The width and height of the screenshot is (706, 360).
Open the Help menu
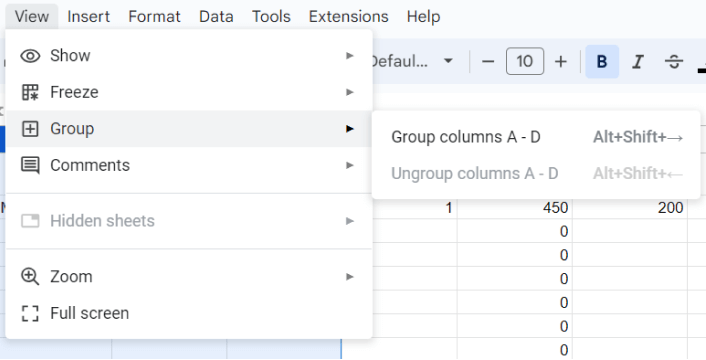(x=423, y=17)
